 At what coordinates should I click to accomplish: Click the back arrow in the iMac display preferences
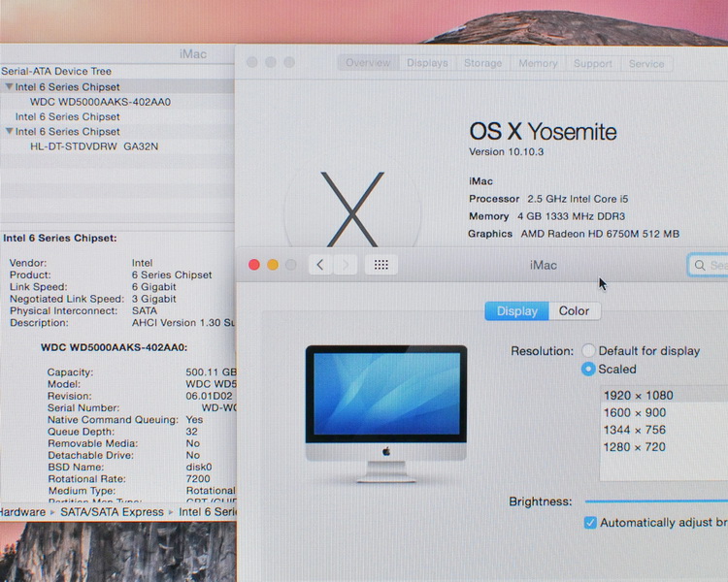[x=320, y=265]
